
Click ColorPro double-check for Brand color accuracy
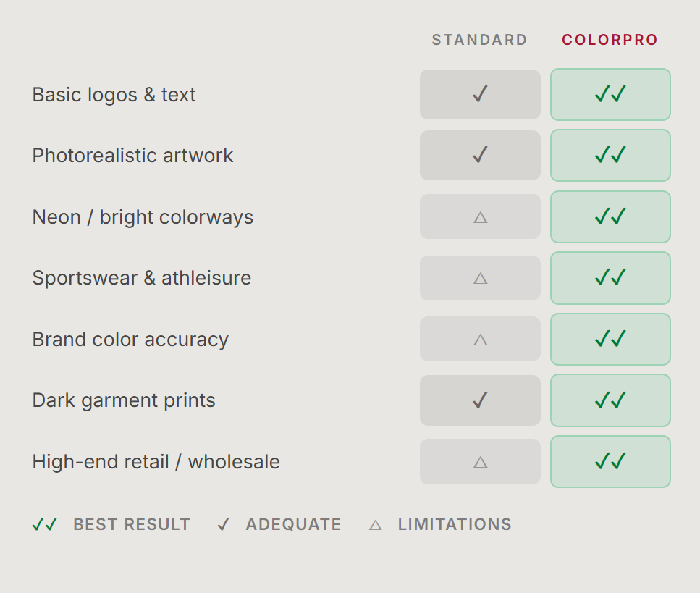610,339
